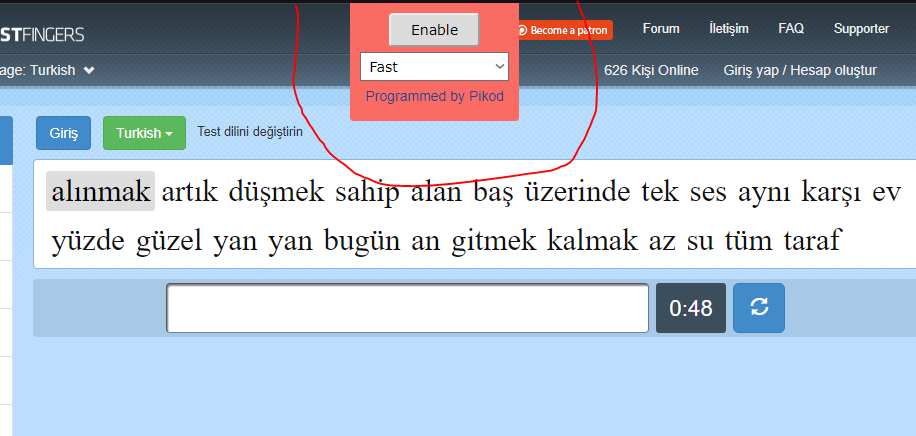Viewport: 916px width, 436px height.
Task: Click the word yüzde
Action: click(x=88, y=240)
